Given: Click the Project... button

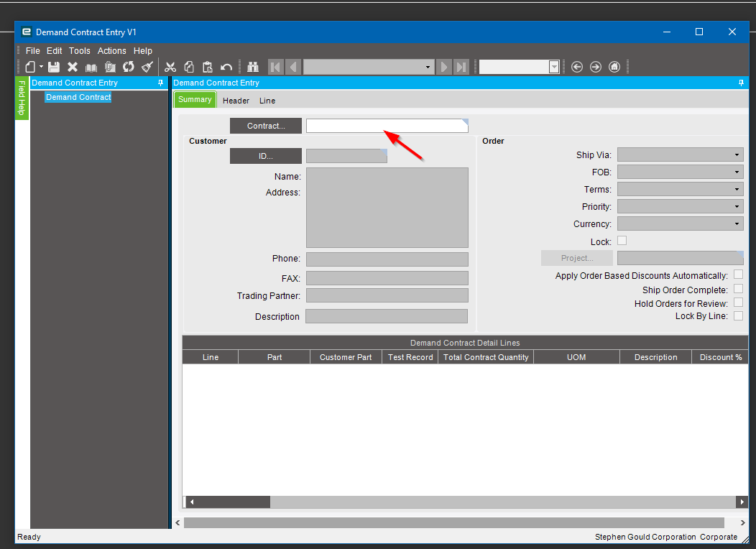Looking at the screenshot, I should [577, 258].
